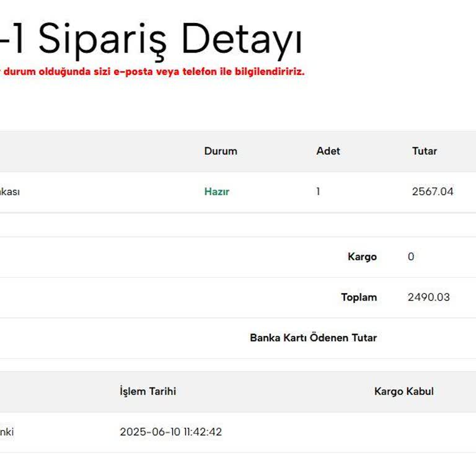Select the Kargo value '0'

coord(411,257)
